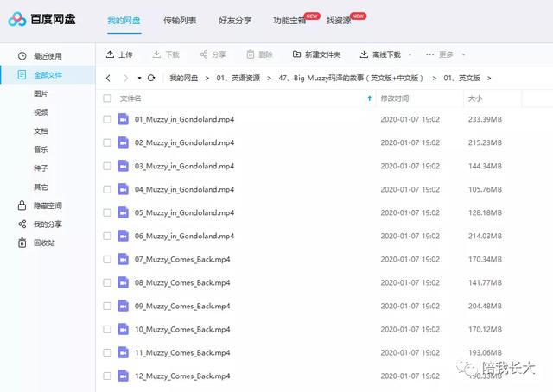The height and width of the screenshot is (392, 553).
Task: Show the 音乐 category
Action: (x=41, y=149)
